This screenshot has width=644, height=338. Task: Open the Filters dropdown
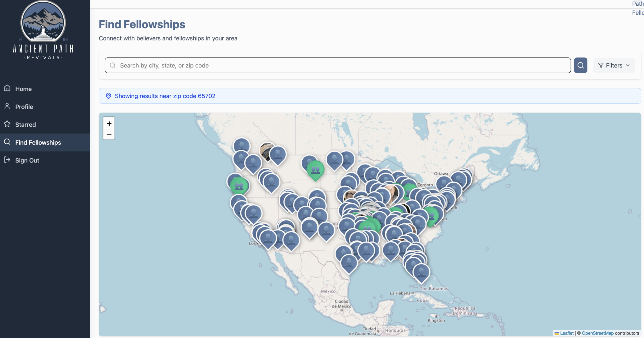(614, 65)
